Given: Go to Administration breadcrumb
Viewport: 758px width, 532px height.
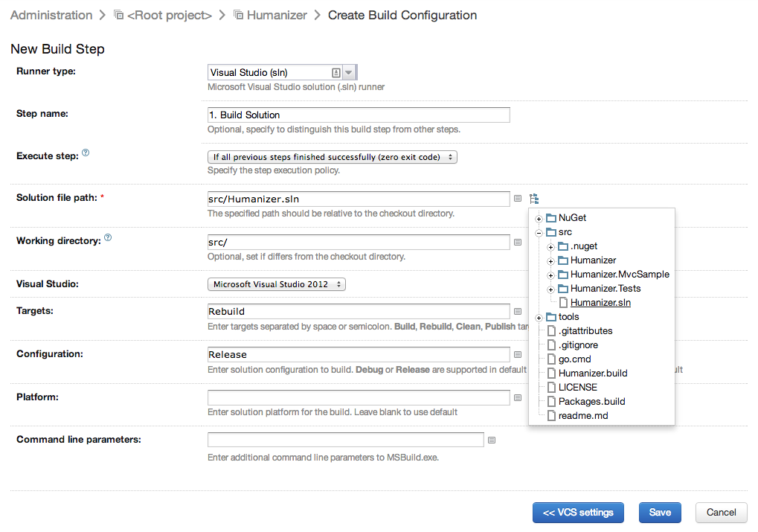Looking at the screenshot, I should click(x=51, y=16).
